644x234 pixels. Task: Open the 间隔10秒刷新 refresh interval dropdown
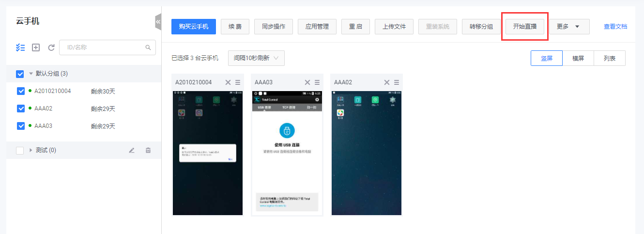click(256, 58)
